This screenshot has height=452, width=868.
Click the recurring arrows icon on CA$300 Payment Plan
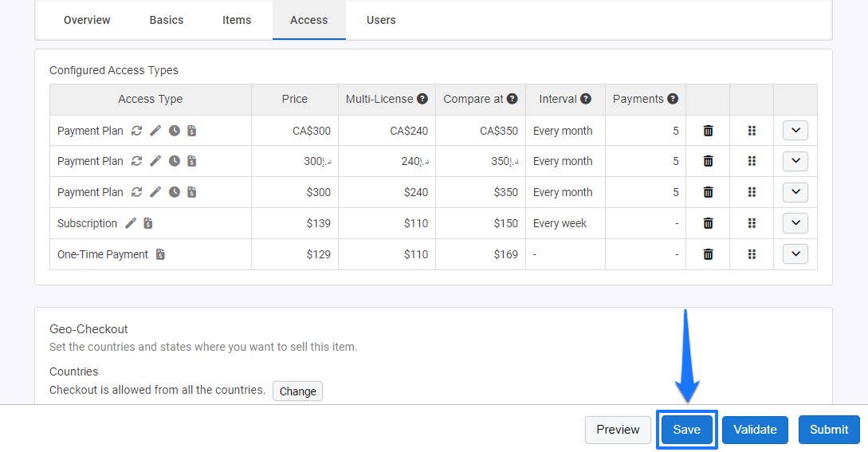click(137, 131)
